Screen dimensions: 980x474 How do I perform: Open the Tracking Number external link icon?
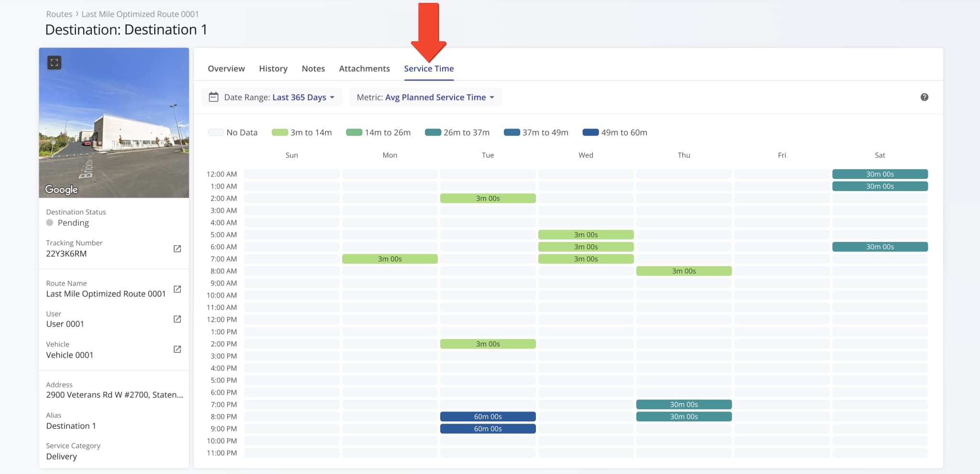177,248
